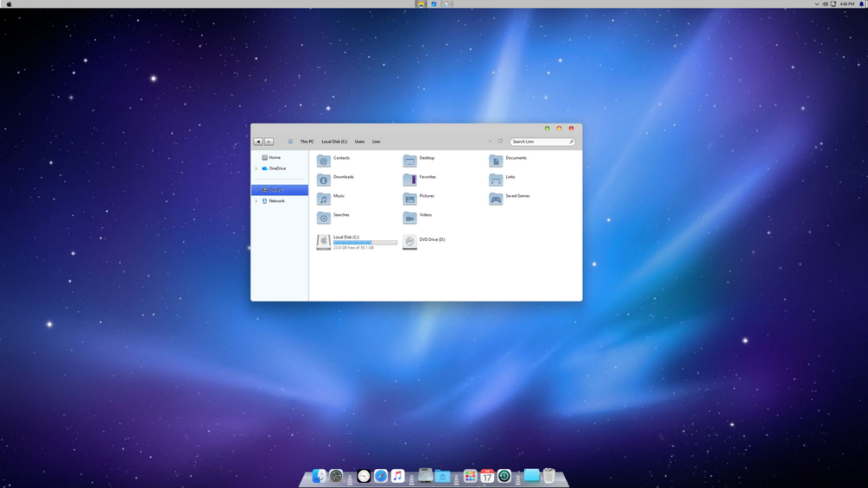This screenshot has height=488, width=868.
Task: Go back with the back arrow button
Action: [x=258, y=142]
